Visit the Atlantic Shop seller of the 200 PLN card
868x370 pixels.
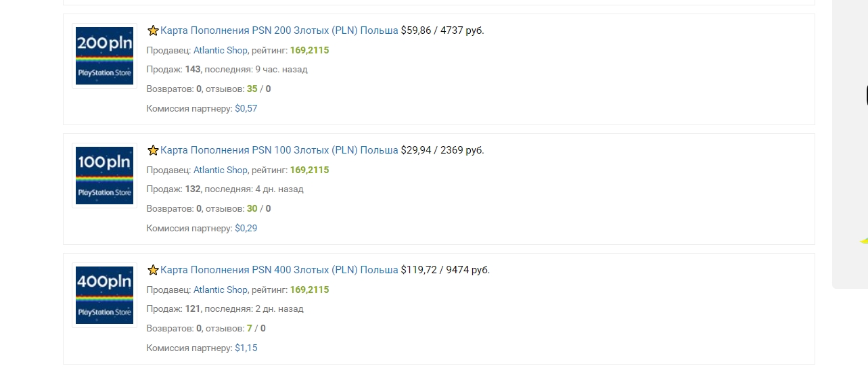[221, 50]
